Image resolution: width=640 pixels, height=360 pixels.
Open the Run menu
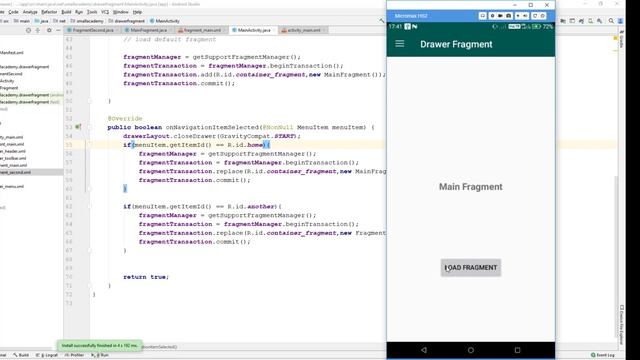[x=79, y=12]
